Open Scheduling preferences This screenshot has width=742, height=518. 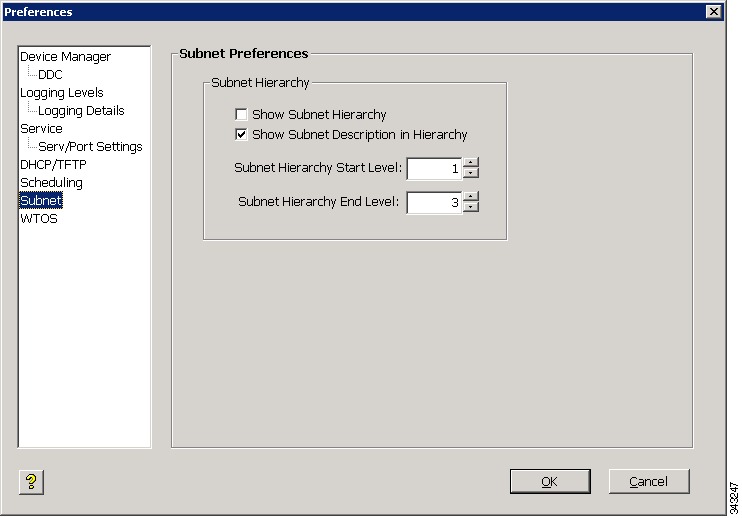click(x=51, y=183)
